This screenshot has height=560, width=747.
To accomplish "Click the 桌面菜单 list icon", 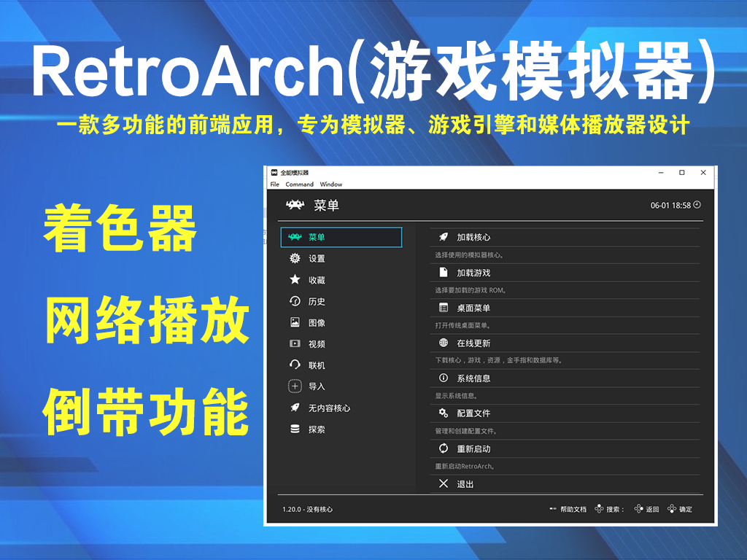I will pyautogui.click(x=444, y=308).
